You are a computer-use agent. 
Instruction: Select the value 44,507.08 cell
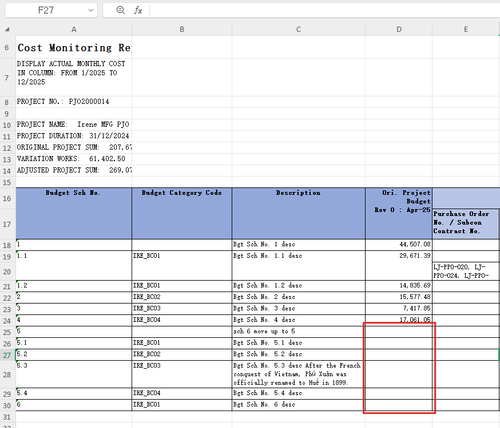pos(399,245)
